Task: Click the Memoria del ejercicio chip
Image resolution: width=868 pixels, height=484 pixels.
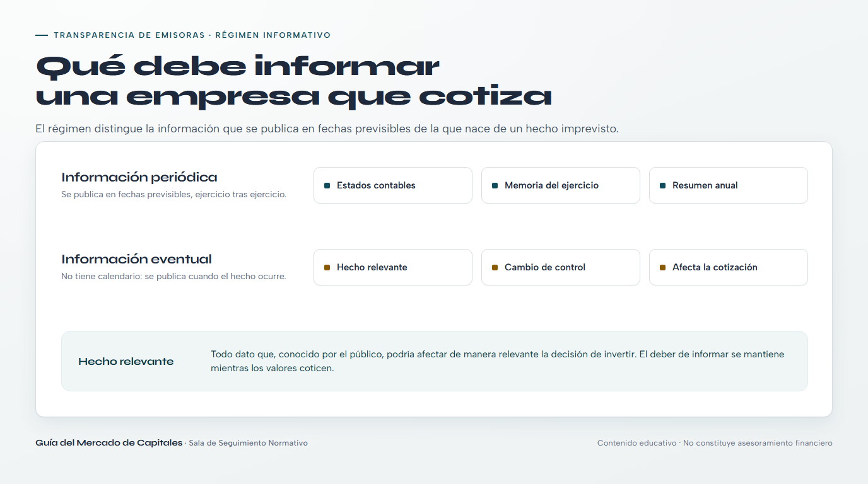Action: (560, 185)
